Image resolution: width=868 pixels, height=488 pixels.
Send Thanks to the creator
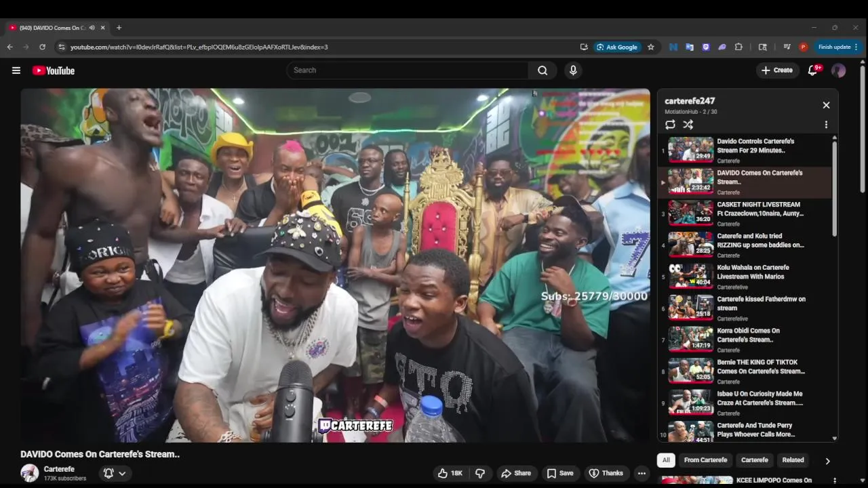click(x=606, y=473)
